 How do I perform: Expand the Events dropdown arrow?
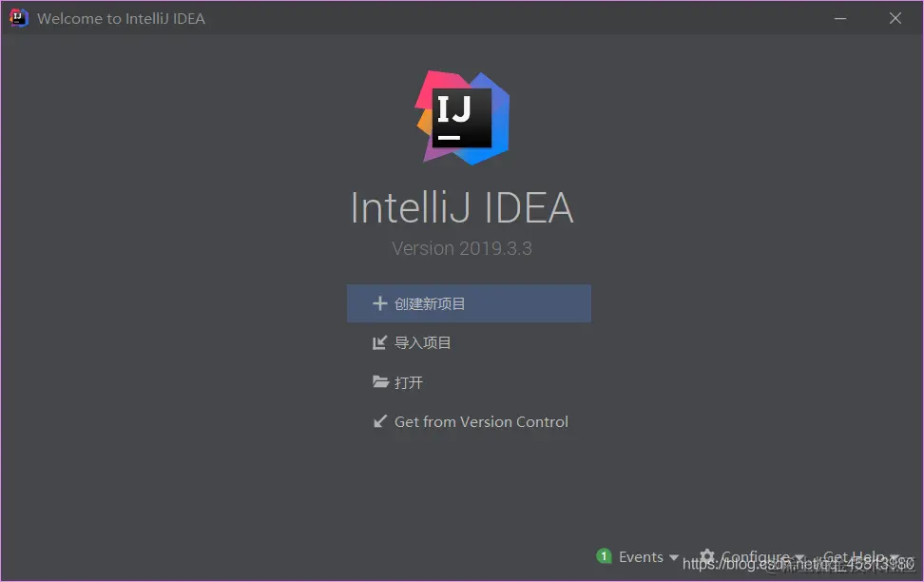click(674, 556)
